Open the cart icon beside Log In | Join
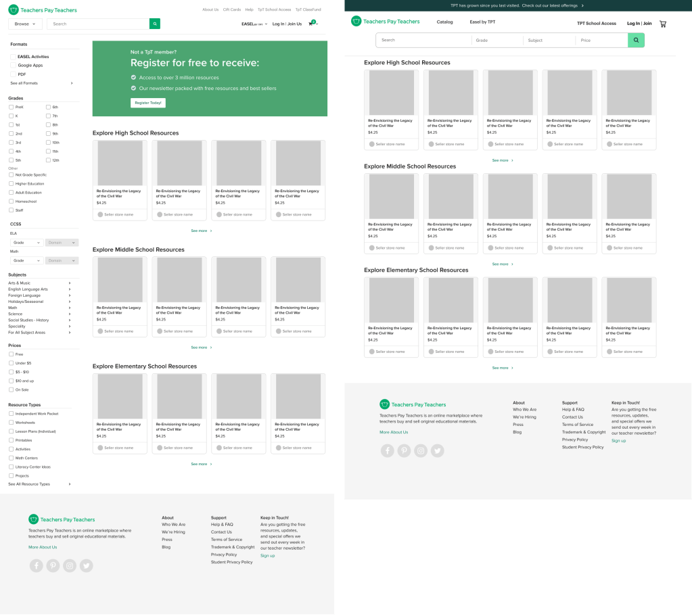Viewport: 692px width, 616px height. [x=663, y=24]
